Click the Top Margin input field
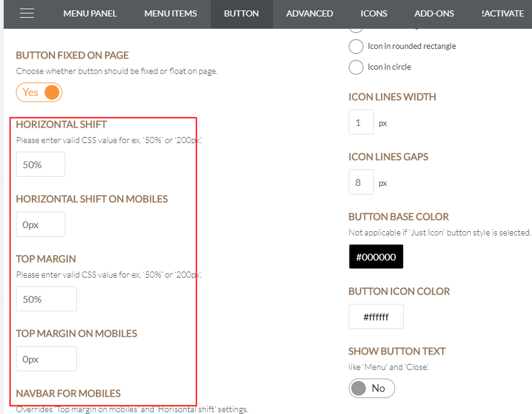Screen dimensions: 532x414 (46, 299)
